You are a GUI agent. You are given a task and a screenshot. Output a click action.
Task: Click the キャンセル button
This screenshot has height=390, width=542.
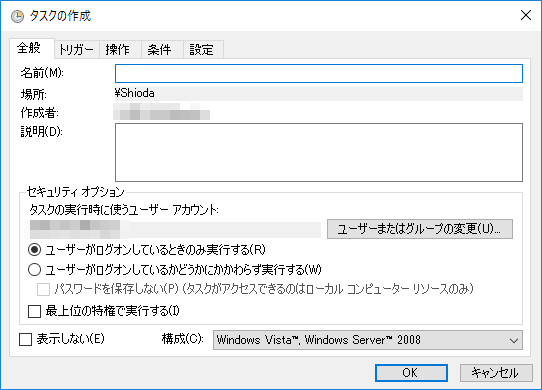tap(496, 373)
